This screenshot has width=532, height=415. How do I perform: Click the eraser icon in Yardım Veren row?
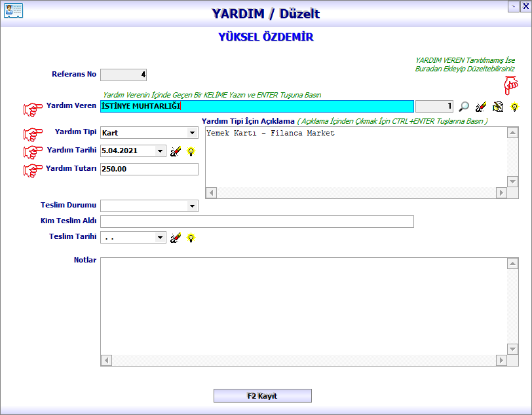[481, 107]
